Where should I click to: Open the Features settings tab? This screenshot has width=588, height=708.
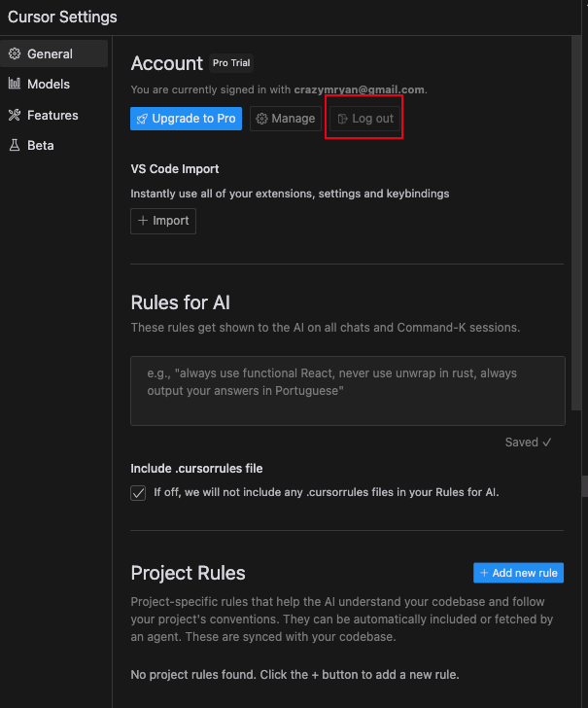coord(52,115)
